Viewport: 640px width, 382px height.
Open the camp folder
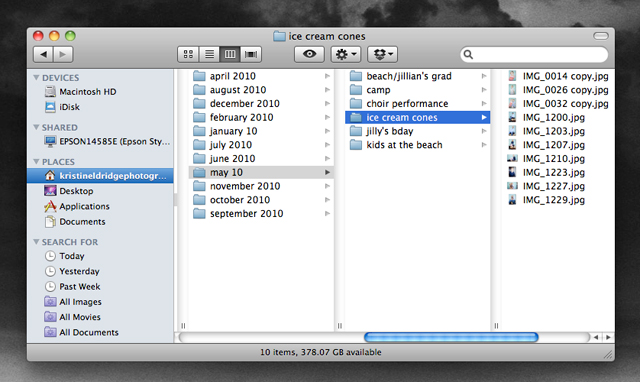pyautogui.click(x=418, y=90)
